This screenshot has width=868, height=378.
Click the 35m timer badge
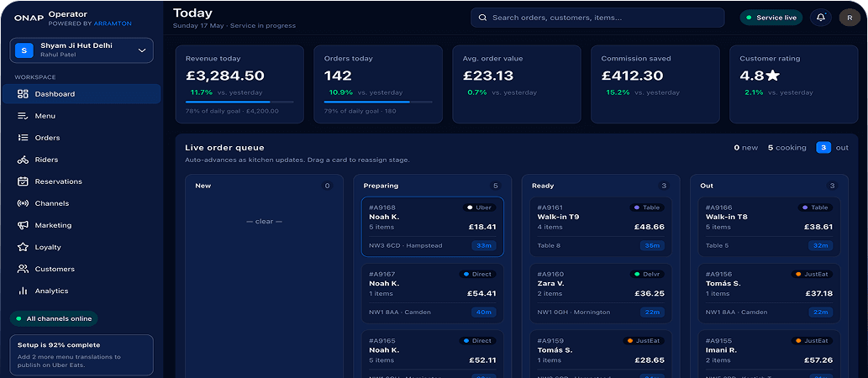point(652,246)
